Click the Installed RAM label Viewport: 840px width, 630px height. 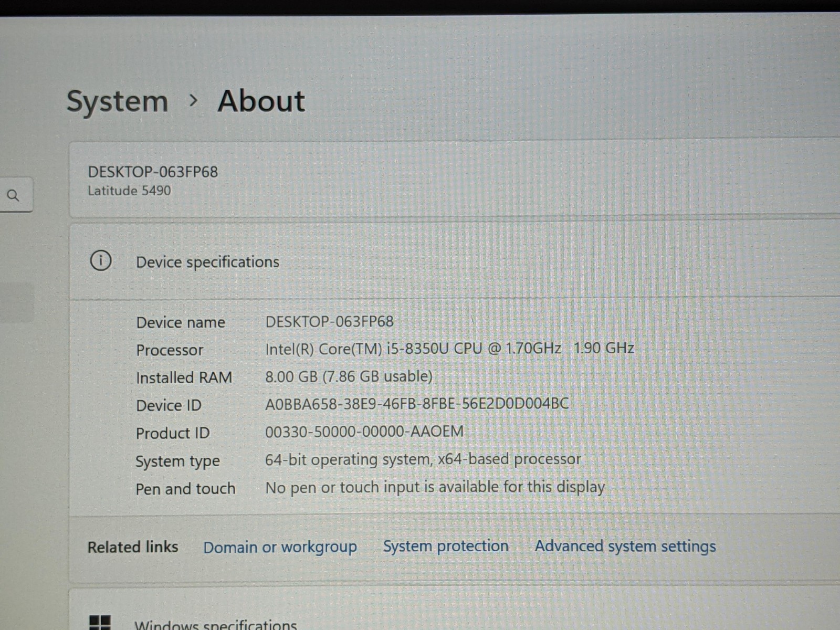click(184, 377)
